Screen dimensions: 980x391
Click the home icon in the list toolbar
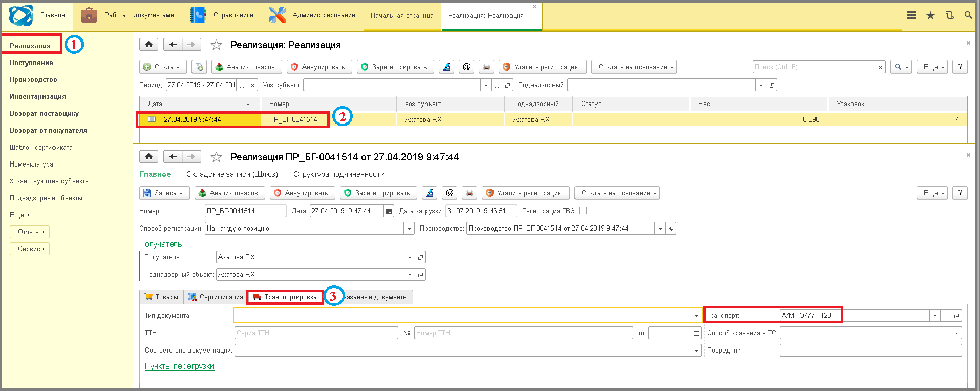(148, 45)
